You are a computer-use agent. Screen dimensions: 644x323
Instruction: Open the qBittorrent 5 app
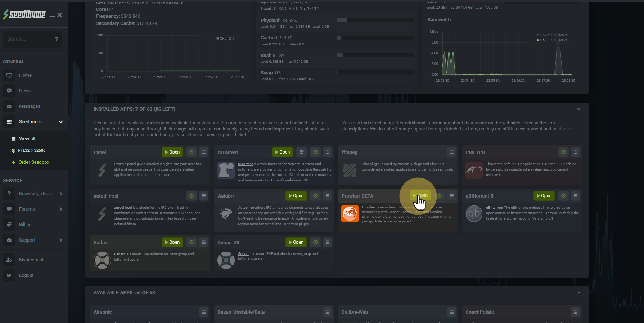[544, 196]
